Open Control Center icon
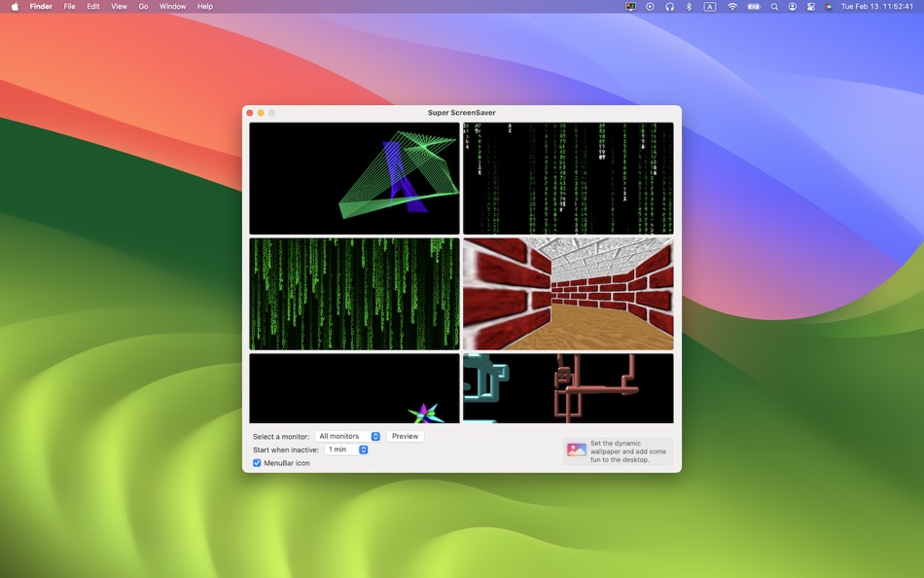This screenshot has height=578, width=924. (x=811, y=7)
